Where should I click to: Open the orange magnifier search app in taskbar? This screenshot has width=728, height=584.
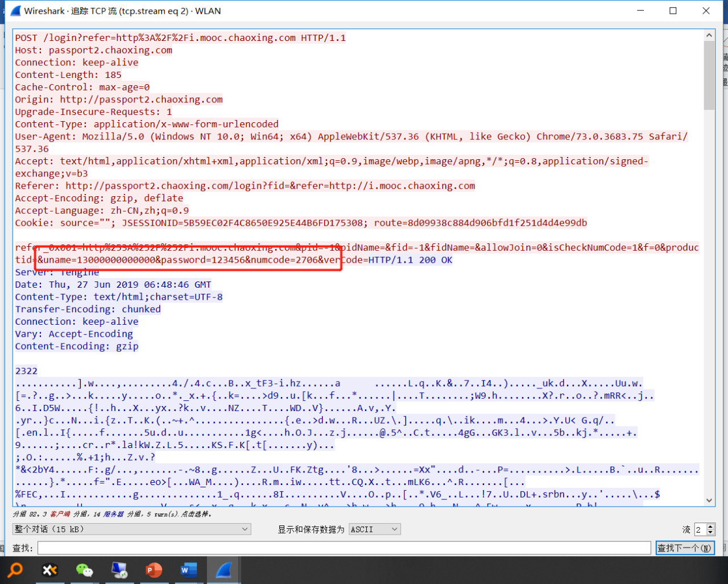(15, 570)
